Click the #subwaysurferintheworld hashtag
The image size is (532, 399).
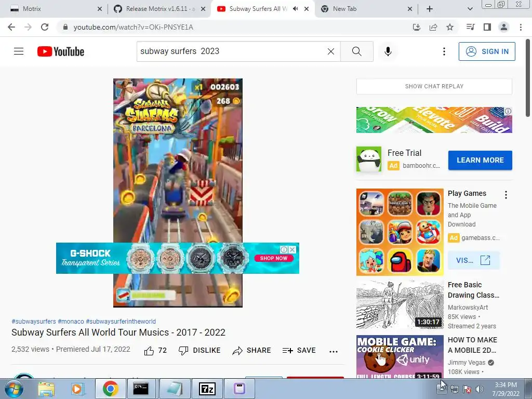click(x=121, y=321)
